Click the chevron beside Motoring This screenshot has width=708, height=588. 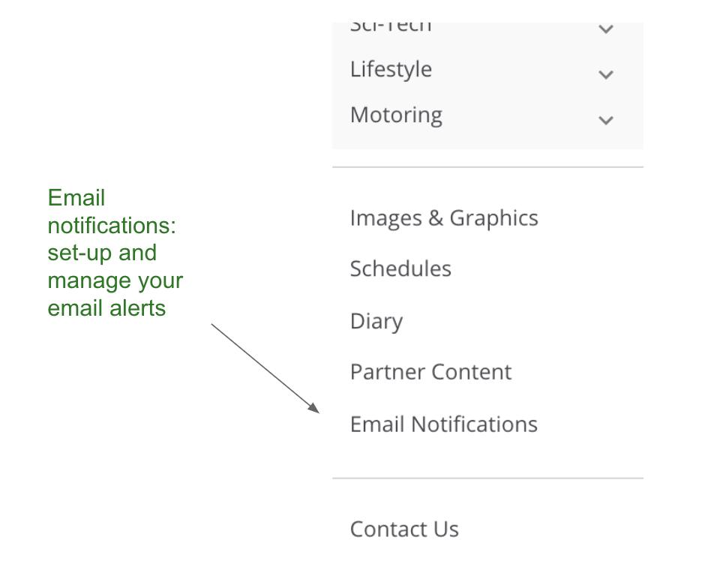(605, 120)
